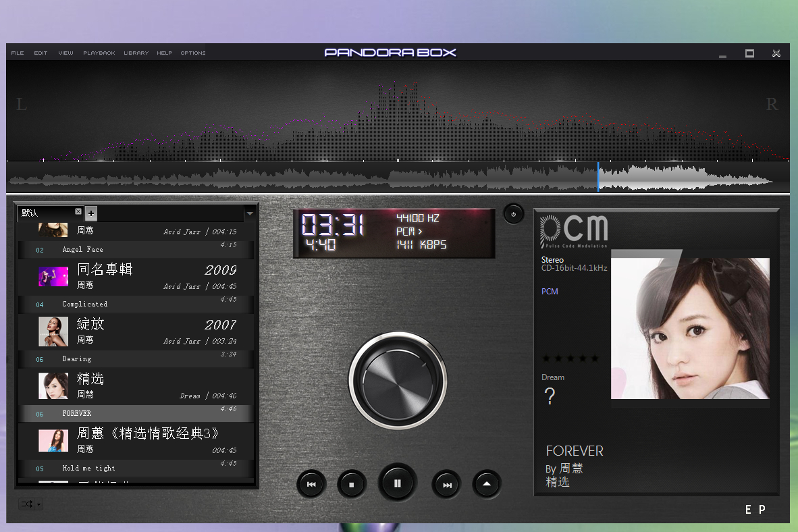
Task: Add a new playlist tab with plus
Action: coord(91,213)
